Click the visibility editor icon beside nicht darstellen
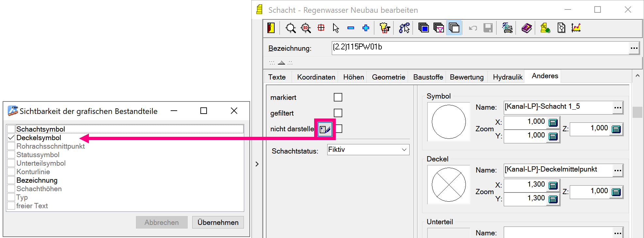The height and width of the screenshot is (238, 644). pyautogui.click(x=325, y=129)
